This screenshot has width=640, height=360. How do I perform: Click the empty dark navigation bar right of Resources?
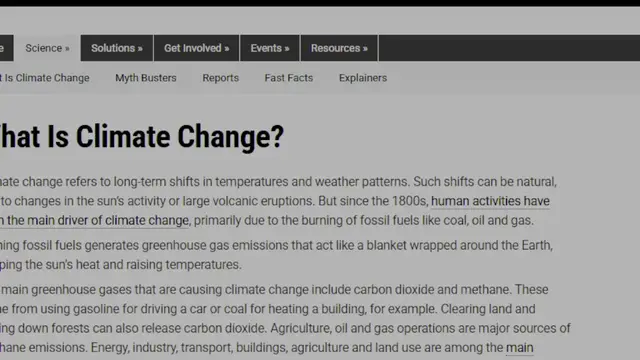[509, 48]
